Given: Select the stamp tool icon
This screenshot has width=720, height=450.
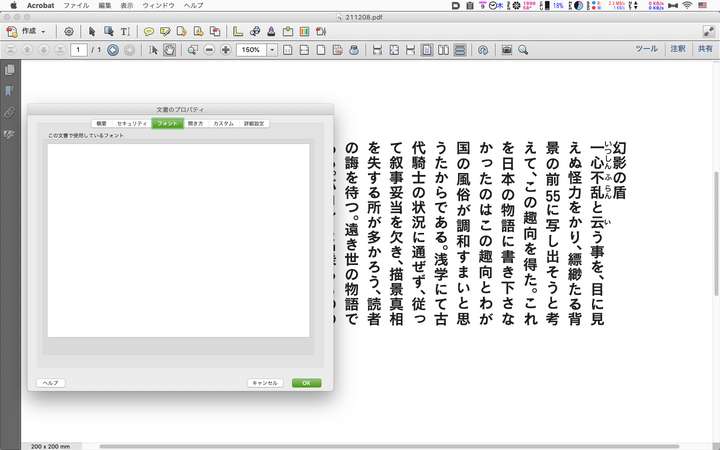Looking at the screenshot, I should (x=271, y=32).
